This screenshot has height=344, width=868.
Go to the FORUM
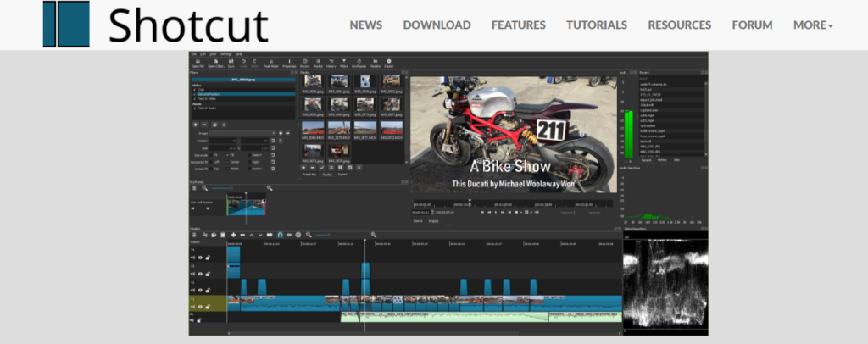752,25
